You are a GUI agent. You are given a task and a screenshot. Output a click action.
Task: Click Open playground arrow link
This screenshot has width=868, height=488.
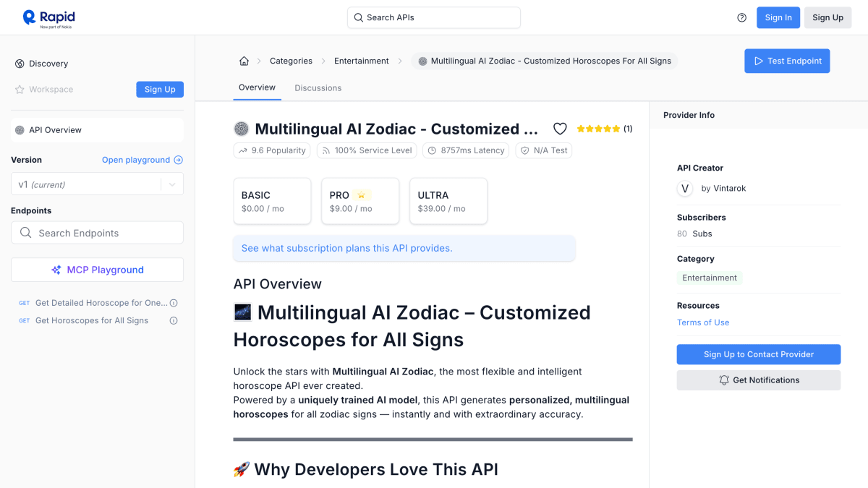tap(142, 160)
